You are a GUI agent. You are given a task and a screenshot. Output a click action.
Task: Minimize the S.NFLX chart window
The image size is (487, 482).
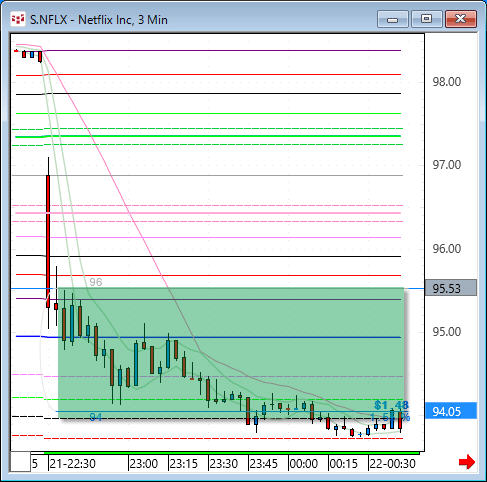click(393, 19)
